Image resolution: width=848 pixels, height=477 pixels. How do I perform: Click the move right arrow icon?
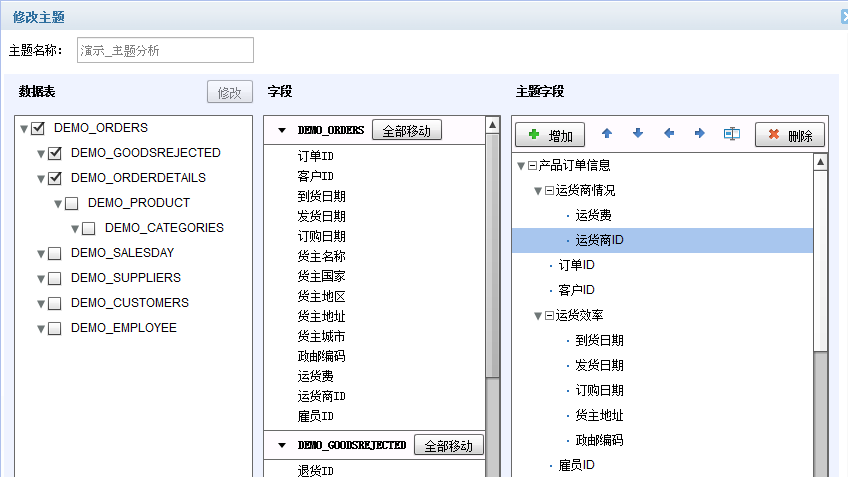(x=700, y=133)
